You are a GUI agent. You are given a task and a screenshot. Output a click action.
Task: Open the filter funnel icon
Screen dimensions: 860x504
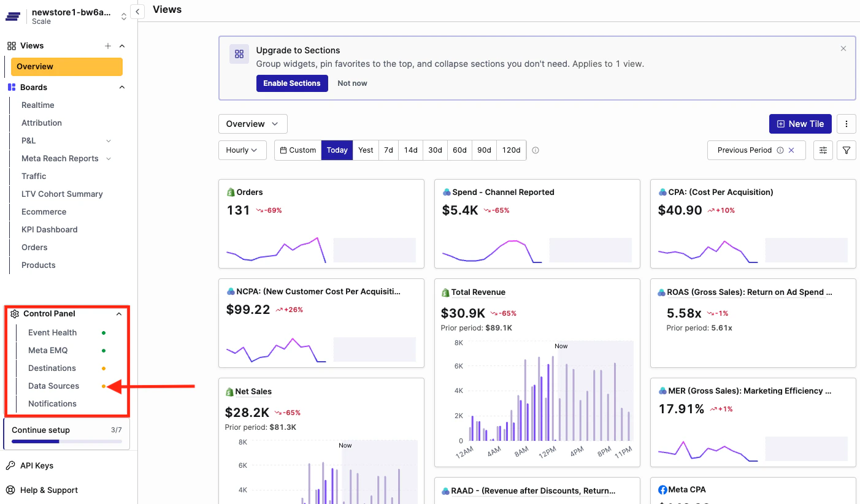(x=847, y=150)
